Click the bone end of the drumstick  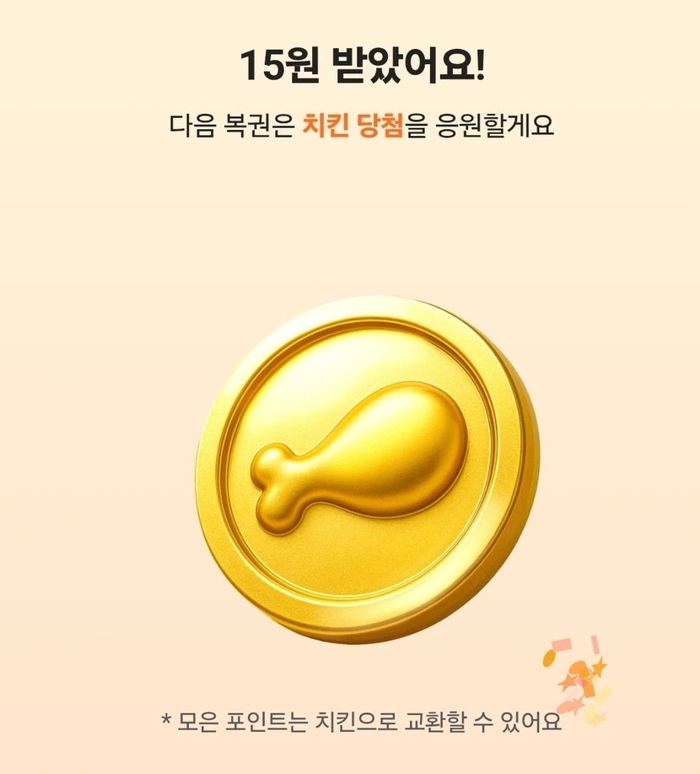(x=277, y=489)
